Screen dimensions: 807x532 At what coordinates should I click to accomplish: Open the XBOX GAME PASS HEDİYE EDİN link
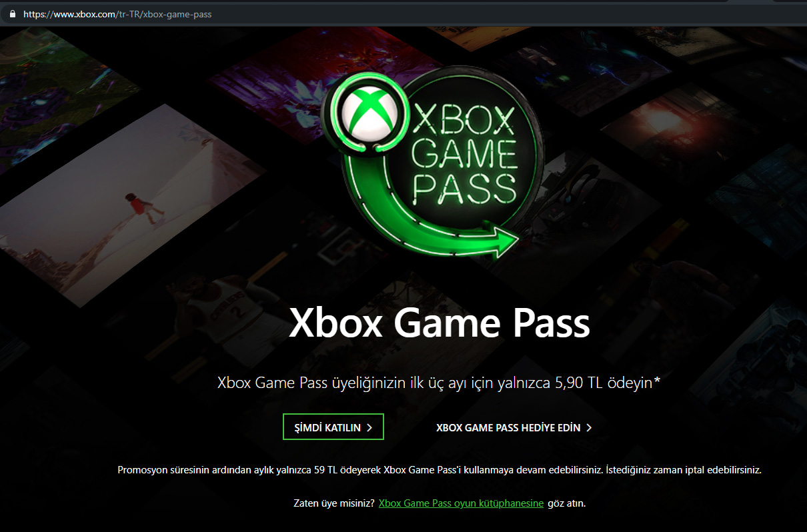pos(514,428)
